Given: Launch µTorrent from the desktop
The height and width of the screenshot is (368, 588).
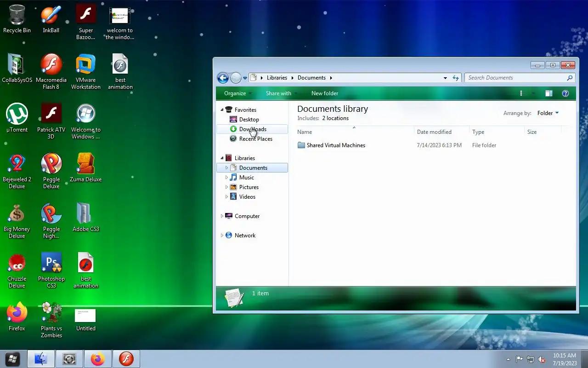Looking at the screenshot, I should [17, 118].
